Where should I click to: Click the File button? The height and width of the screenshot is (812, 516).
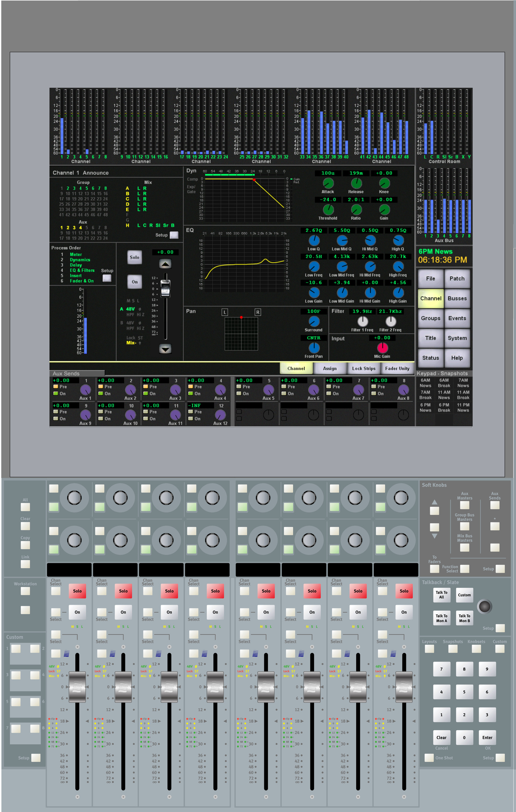(430, 279)
